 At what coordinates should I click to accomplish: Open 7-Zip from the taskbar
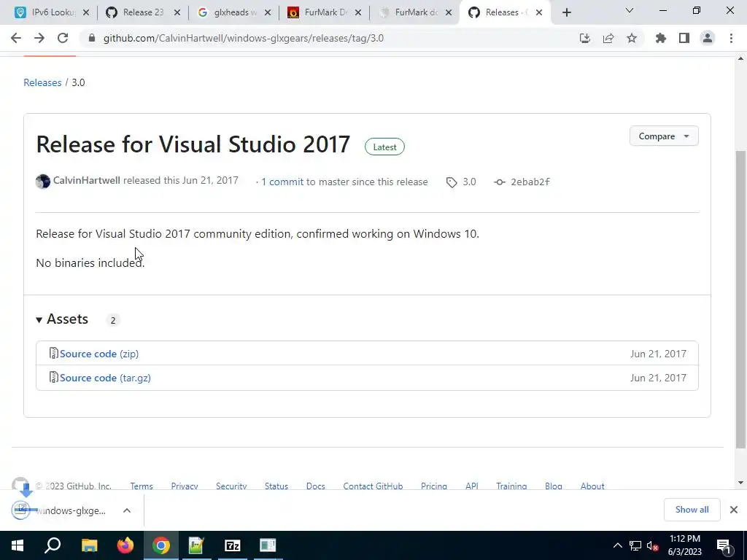click(x=232, y=545)
